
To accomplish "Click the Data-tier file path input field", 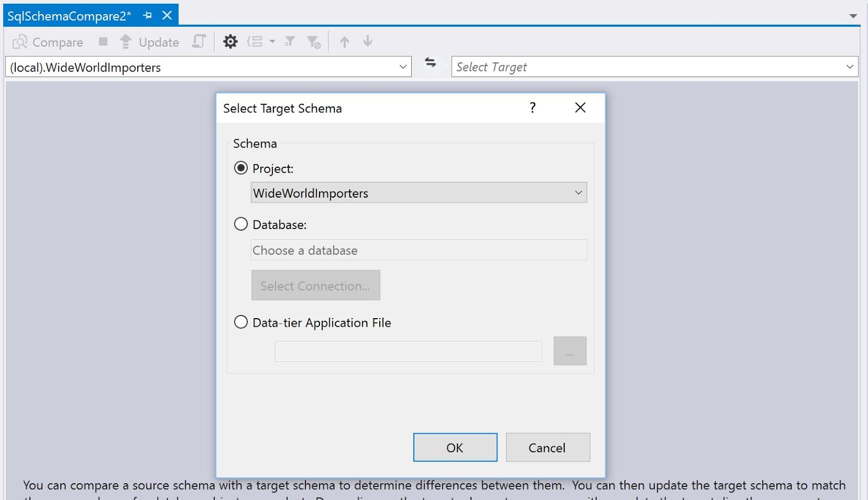I will point(408,351).
